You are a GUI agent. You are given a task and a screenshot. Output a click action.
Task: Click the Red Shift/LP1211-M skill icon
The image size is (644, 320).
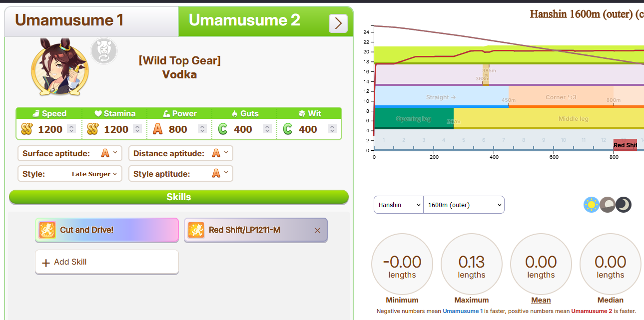point(196,230)
